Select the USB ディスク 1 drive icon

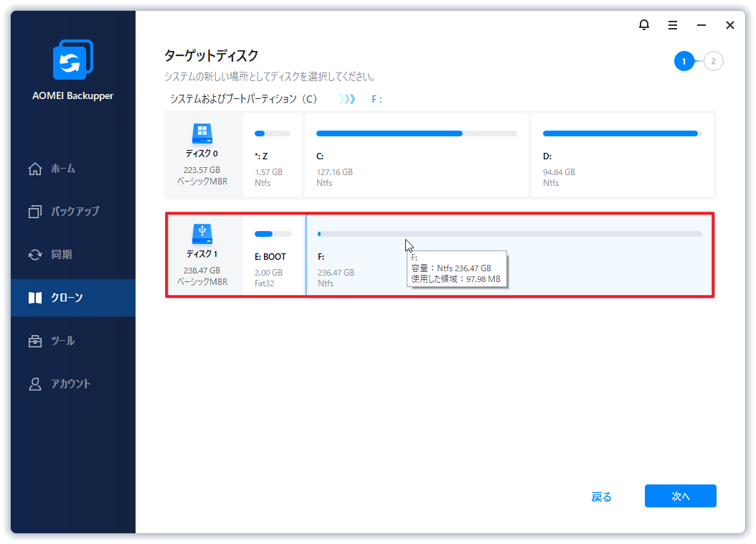tap(204, 234)
